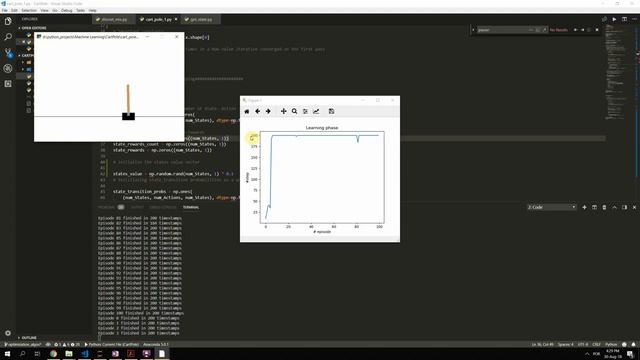
Task: Split the editor to the side
Action: (x=624, y=19)
